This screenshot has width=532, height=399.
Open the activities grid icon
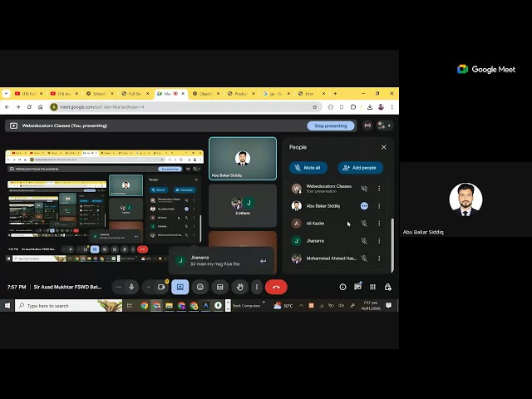pos(372,287)
